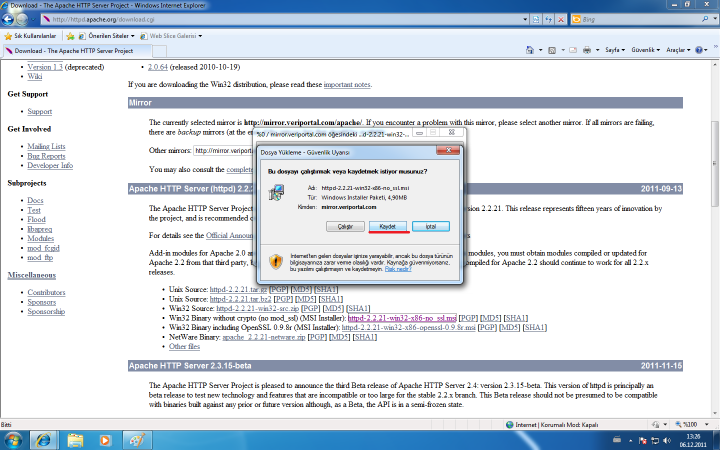Select the Download - The Apache HTTP Server Project tab

point(76,51)
